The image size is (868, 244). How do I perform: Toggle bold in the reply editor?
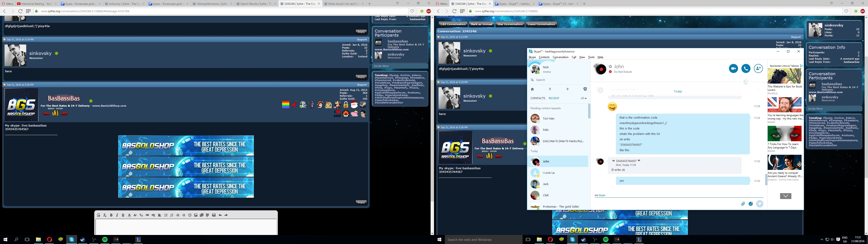coord(111,215)
